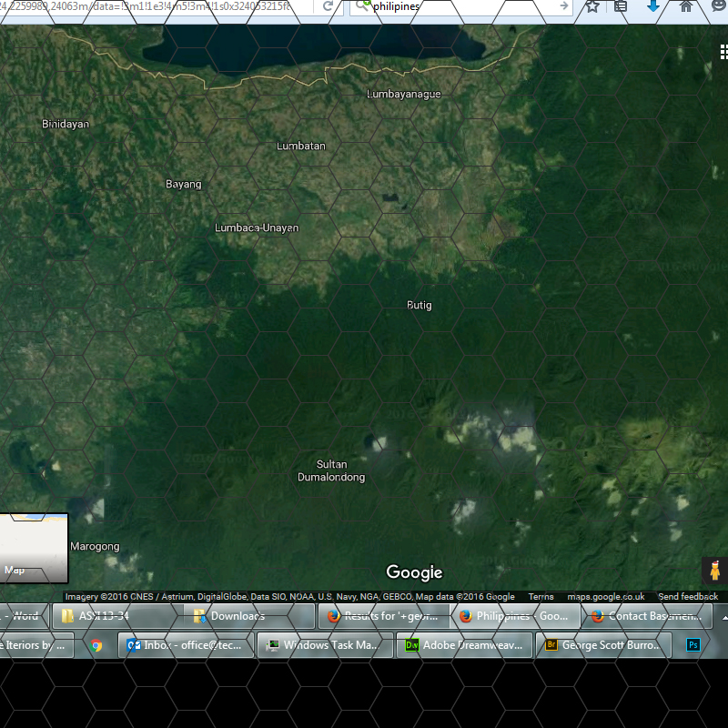This screenshot has height=728, width=728.
Task: Click the Google logo on the map
Action: tap(414, 572)
